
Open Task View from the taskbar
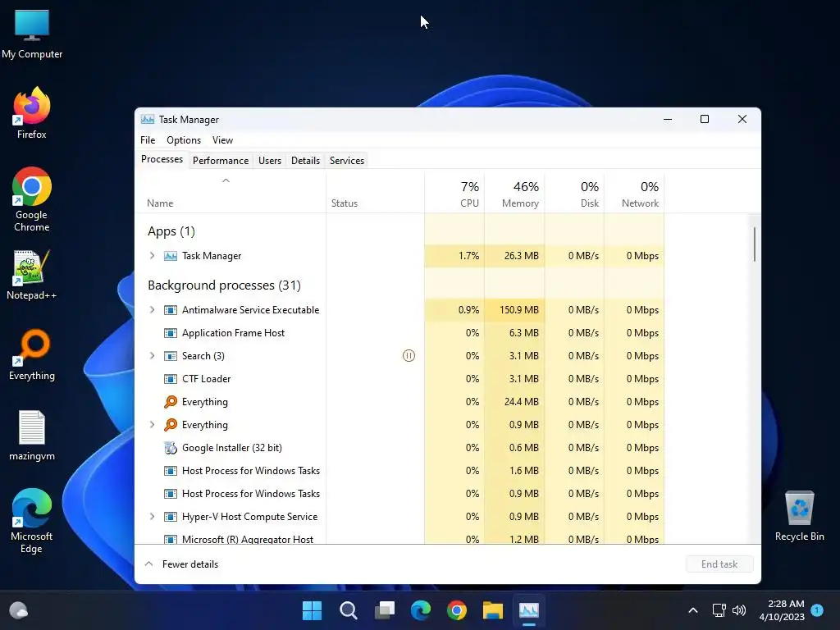385,610
